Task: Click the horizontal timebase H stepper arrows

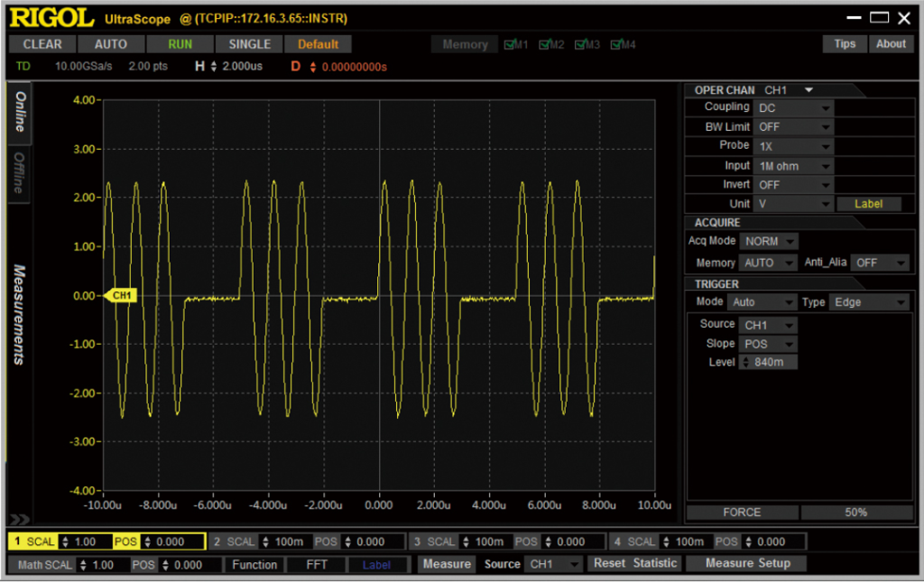Action: coord(214,67)
